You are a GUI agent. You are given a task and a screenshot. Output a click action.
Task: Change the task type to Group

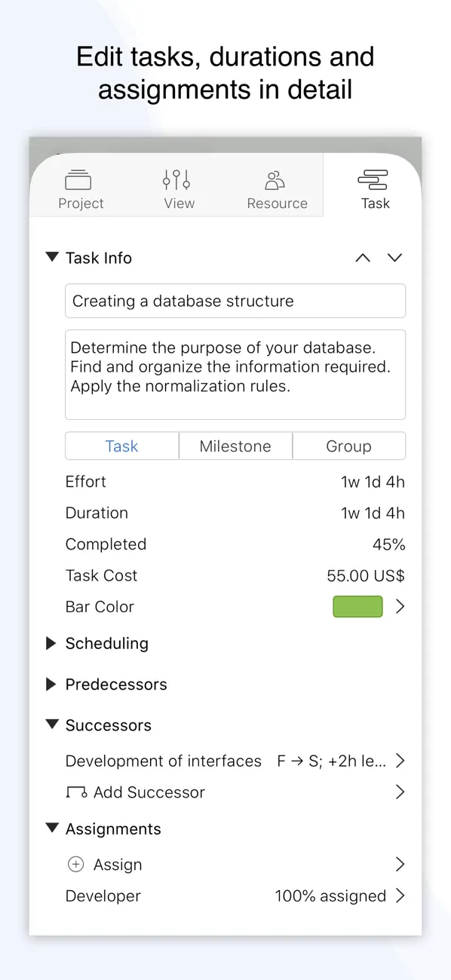pyautogui.click(x=348, y=446)
